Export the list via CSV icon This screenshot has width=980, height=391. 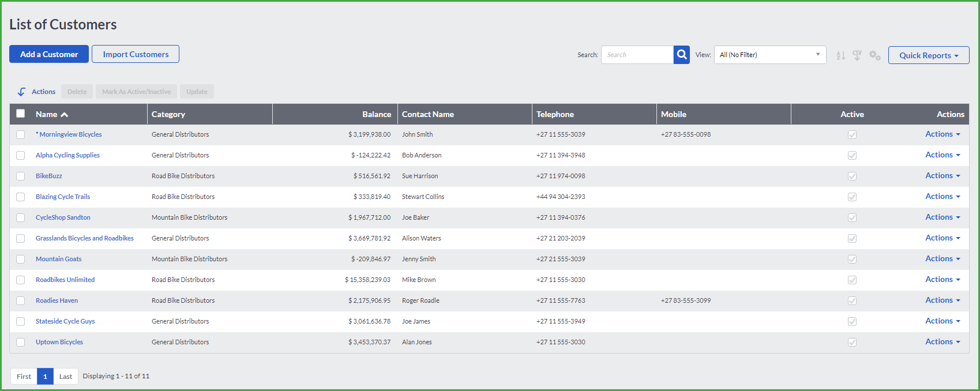click(857, 55)
